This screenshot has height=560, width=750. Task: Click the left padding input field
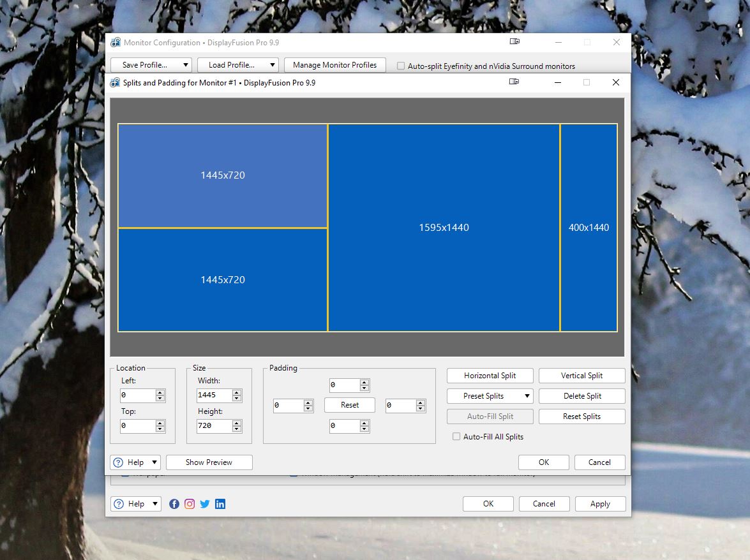289,405
